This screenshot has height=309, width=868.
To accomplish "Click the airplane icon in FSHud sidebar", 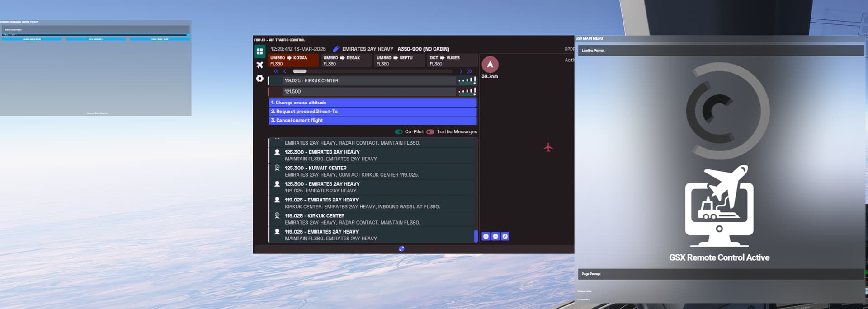I will (x=259, y=65).
